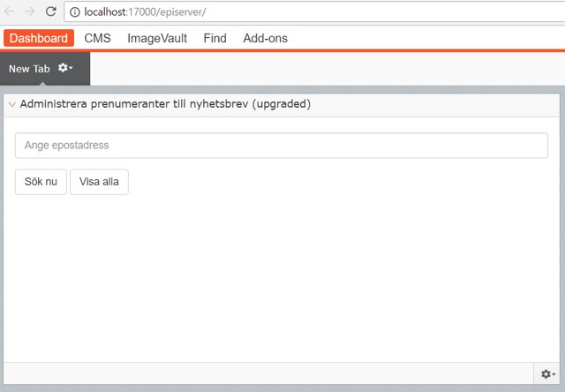Open the Add-ons menu item
This screenshot has height=392, width=565.
click(265, 38)
